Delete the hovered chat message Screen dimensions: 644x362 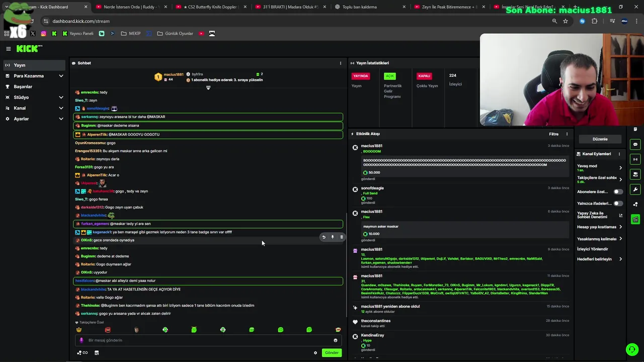(x=342, y=237)
